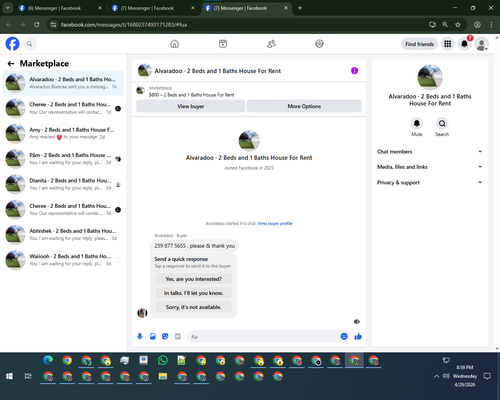Search within conversation via Search icon
500x400 pixels.
(442, 123)
